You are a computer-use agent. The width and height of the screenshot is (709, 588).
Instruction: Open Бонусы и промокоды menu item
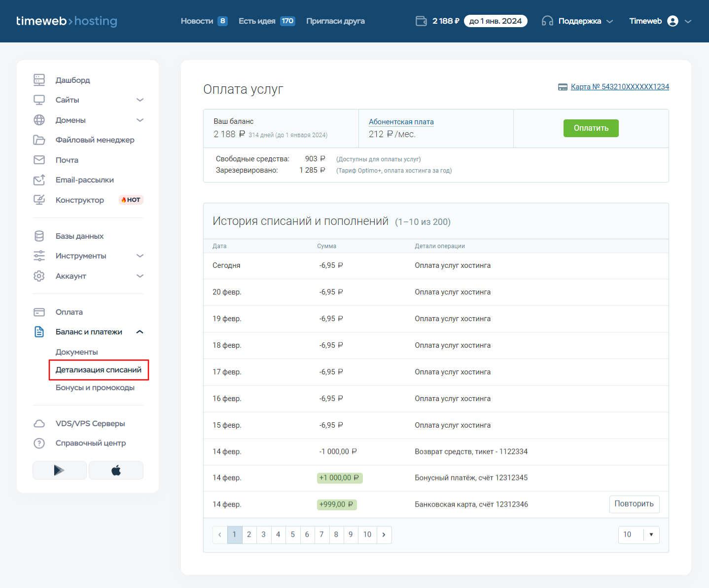[x=95, y=388]
